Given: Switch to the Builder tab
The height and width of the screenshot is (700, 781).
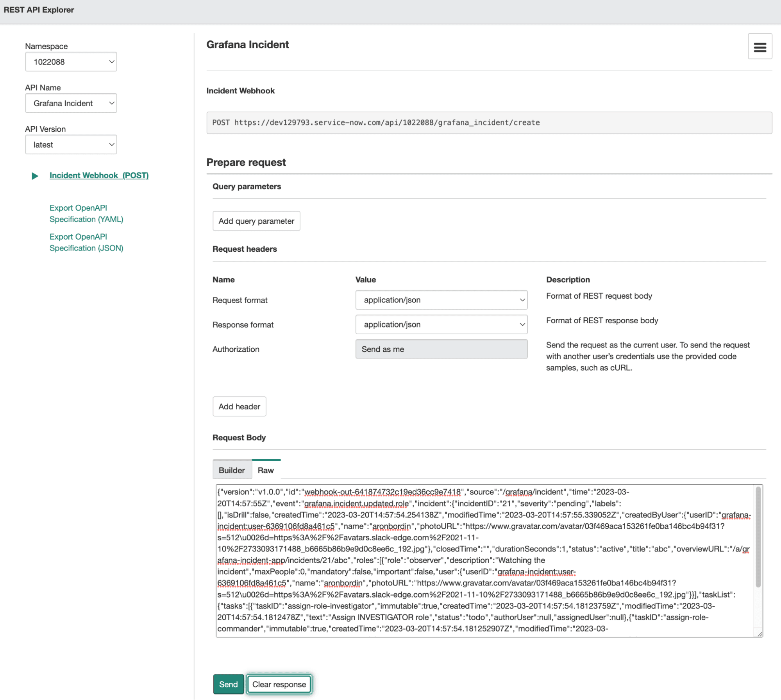Looking at the screenshot, I should pyautogui.click(x=232, y=470).
